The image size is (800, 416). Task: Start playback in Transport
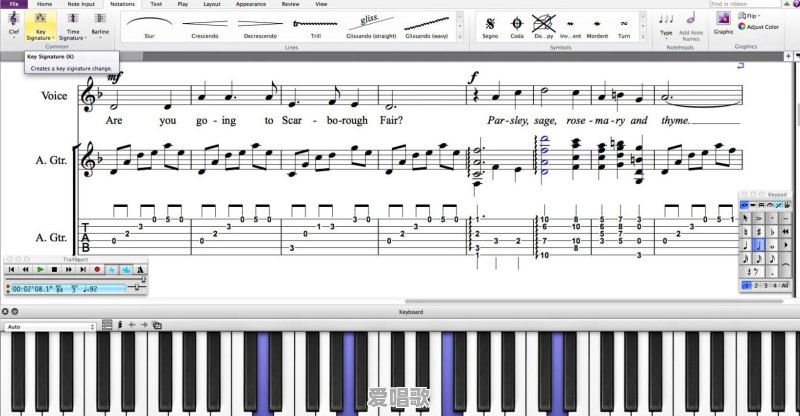pos(40,270)
